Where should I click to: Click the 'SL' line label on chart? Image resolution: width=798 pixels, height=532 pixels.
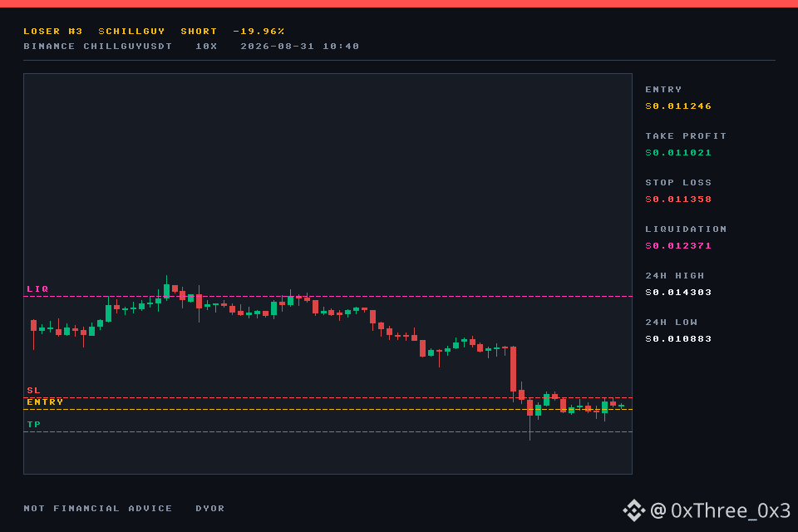pyautogui.click(x=33, y=391)
